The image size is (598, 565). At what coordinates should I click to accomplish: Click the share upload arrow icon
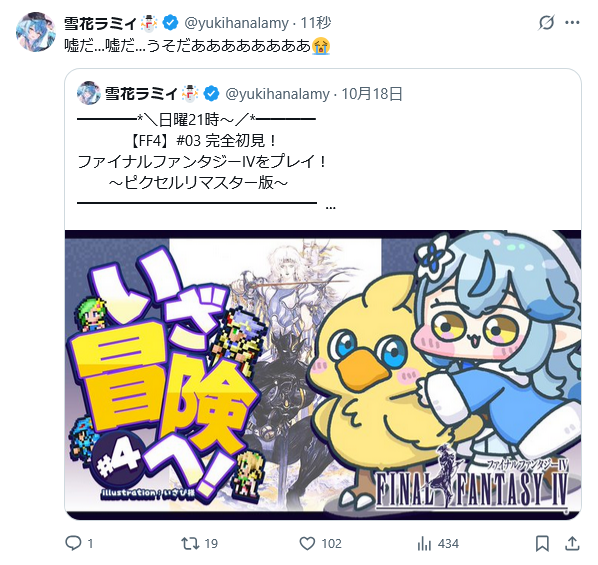tap(572, 543)
